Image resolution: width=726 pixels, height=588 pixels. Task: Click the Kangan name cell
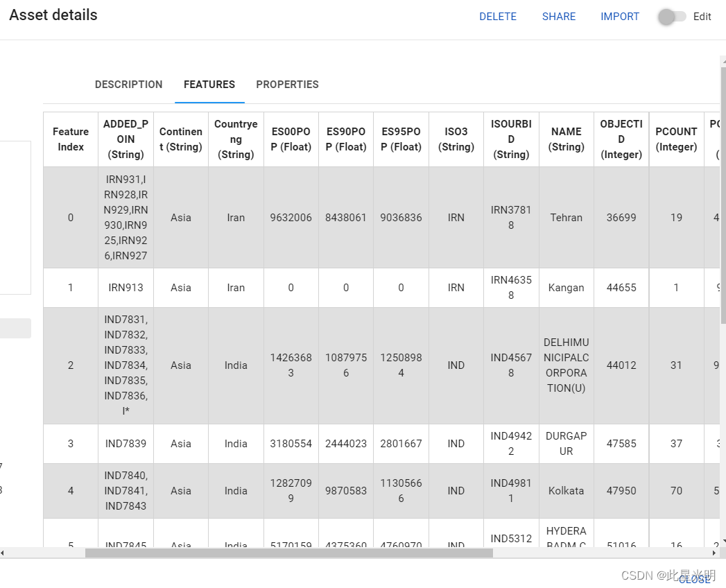tap(567, 288)
